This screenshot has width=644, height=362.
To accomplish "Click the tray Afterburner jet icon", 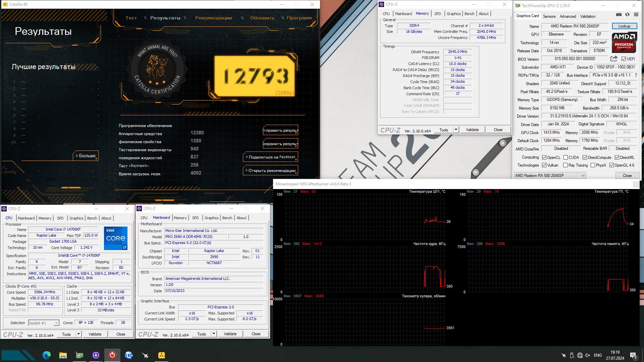I will click(563, 355).
